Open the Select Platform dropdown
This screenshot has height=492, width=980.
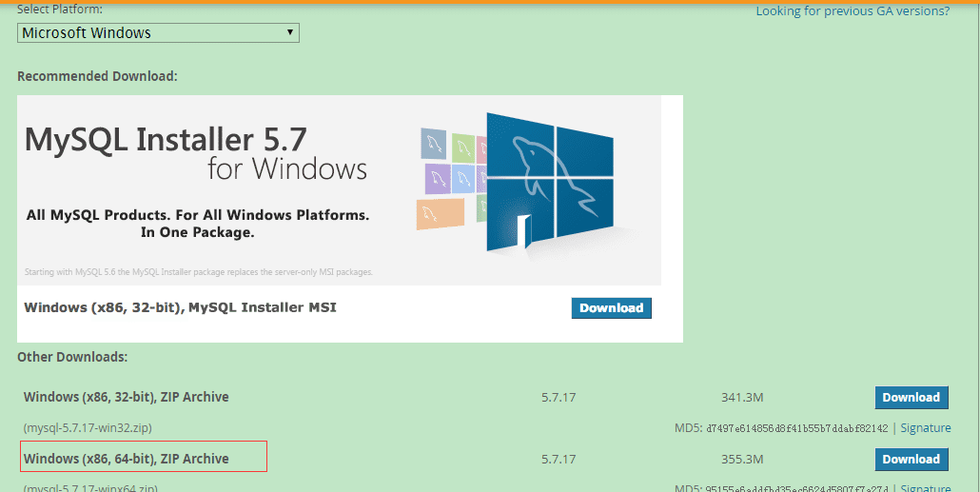(158, 32)
